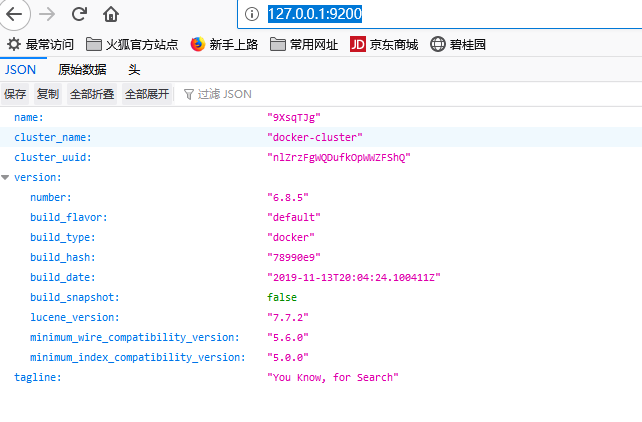Select the "9XsqTJg" value

(294, 117)
